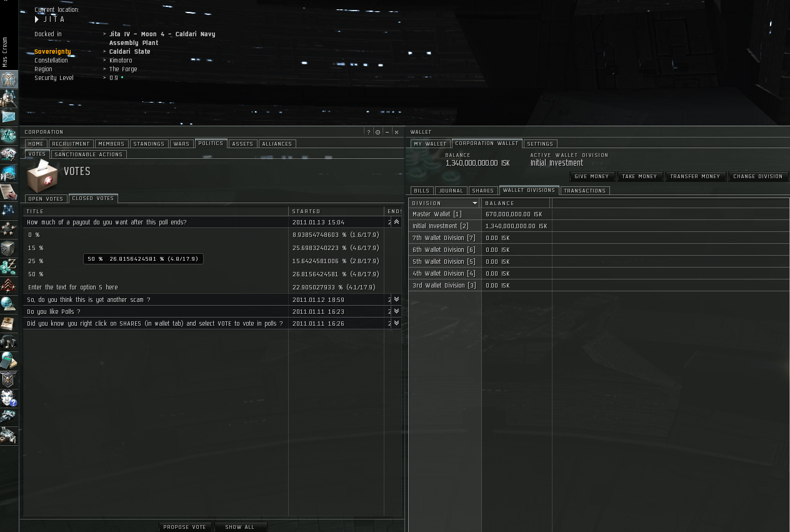Open the Members tab
The image size is (790, 532).
pos(111,144)
